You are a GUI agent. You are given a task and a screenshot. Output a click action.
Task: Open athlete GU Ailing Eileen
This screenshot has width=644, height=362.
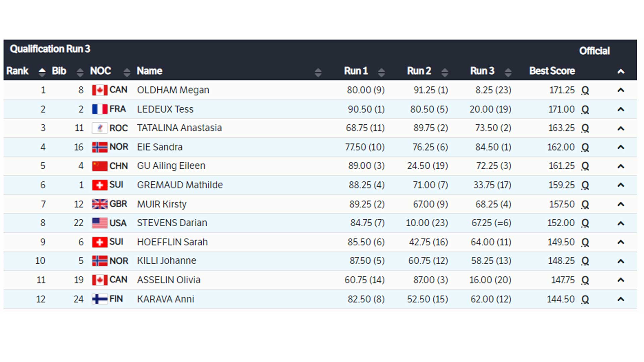click(171, 166)
